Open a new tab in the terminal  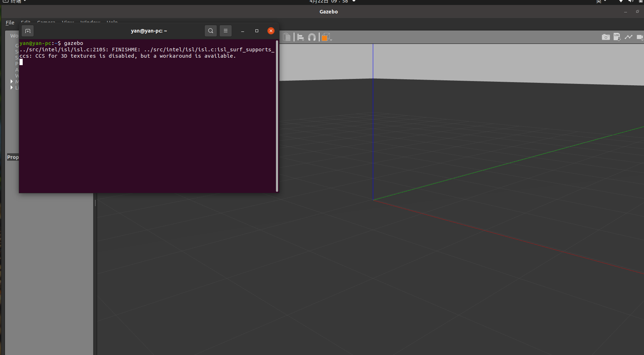[x=28, y=31]
